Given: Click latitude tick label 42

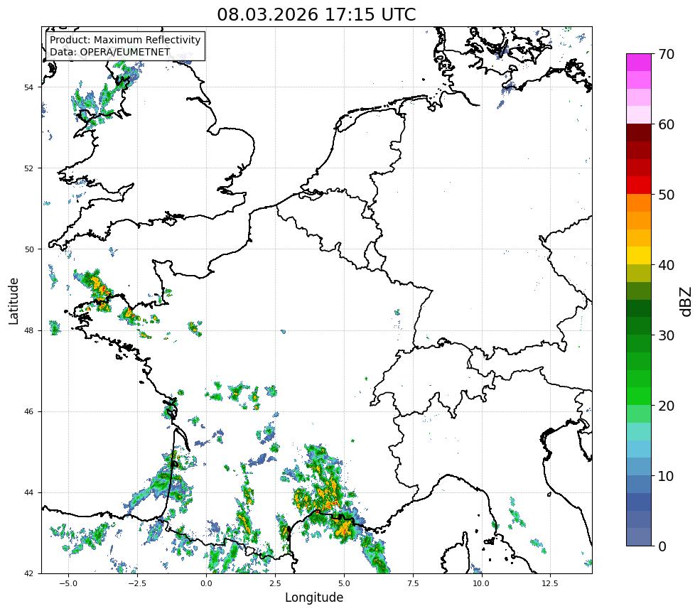Looking at the screenshot, I should click(28, 574).
